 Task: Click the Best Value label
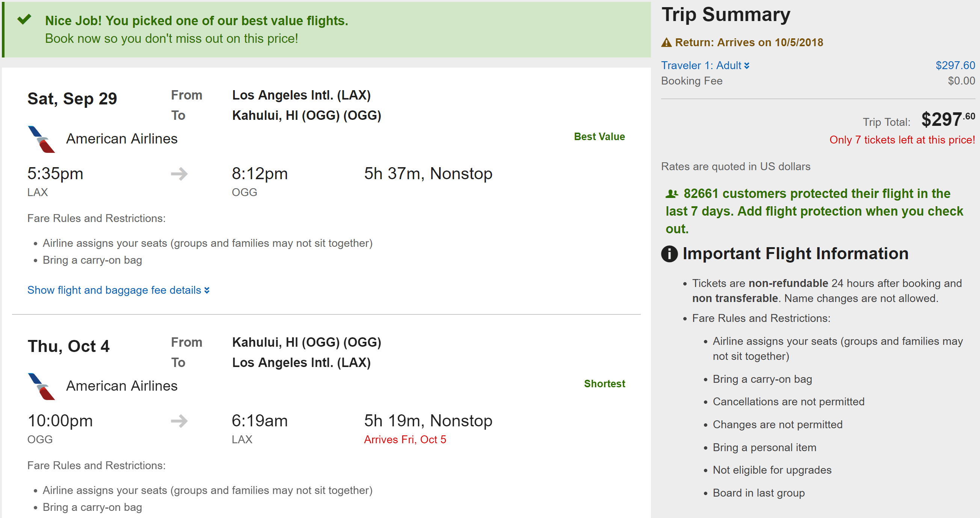click(x=599, y=136)
